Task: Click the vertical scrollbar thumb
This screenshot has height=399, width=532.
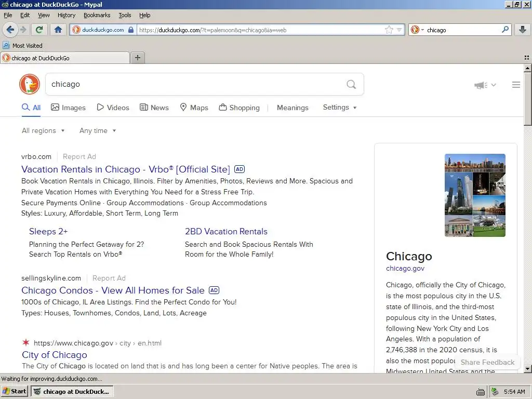Action: [x=528, y=99]
